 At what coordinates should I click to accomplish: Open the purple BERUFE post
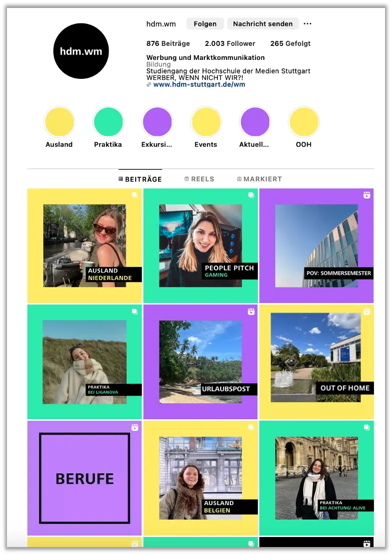[x=84, y=478]
